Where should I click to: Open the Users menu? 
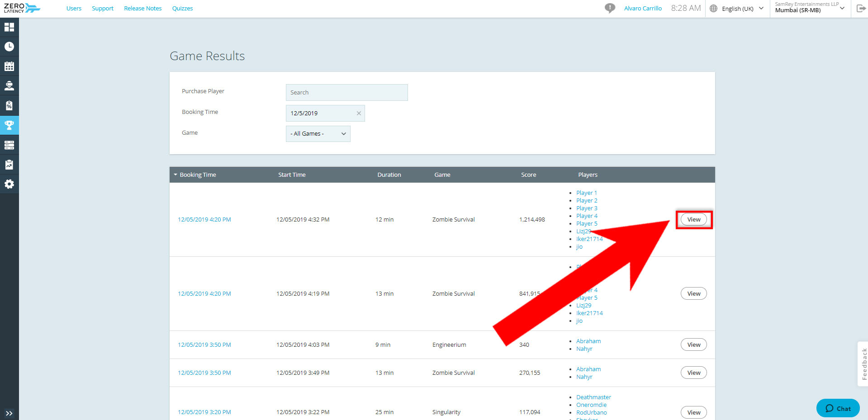[x=74, y=8]
